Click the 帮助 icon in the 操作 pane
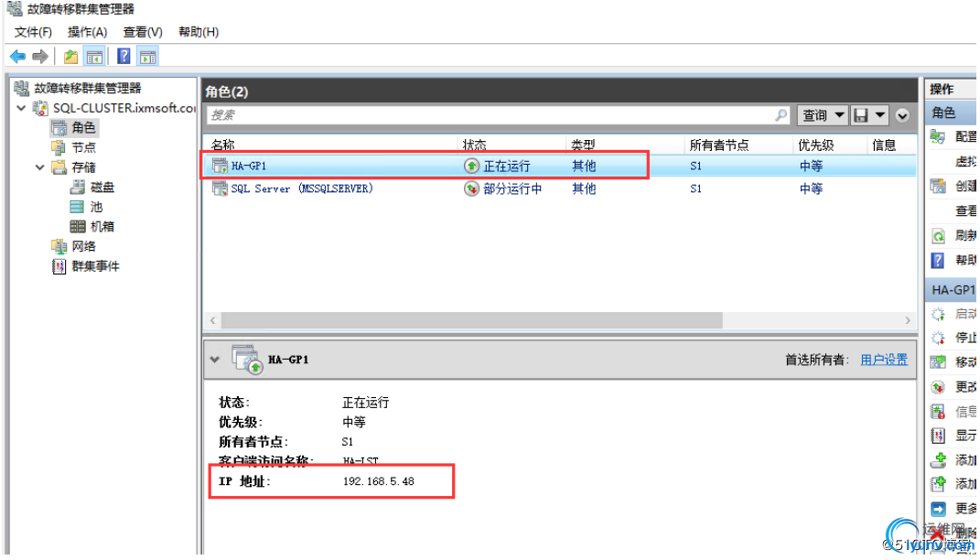The image size is (980, 560). click(x=938, y=260)
